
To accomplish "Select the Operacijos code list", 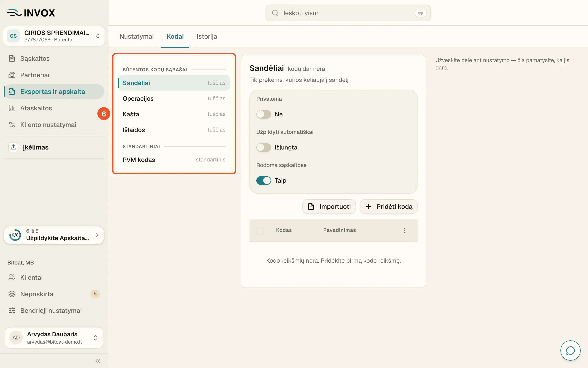I will click(174, 99).
